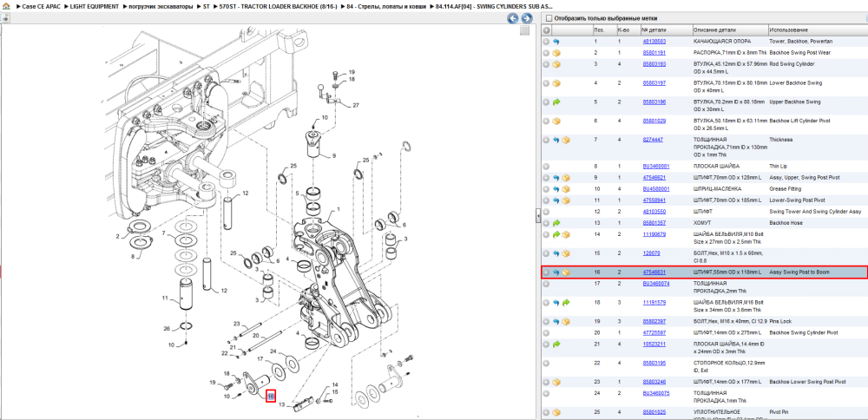868x420 pixels.
Task: Click yellow box icon in row 85801191
Action: [x=556, y=53]
